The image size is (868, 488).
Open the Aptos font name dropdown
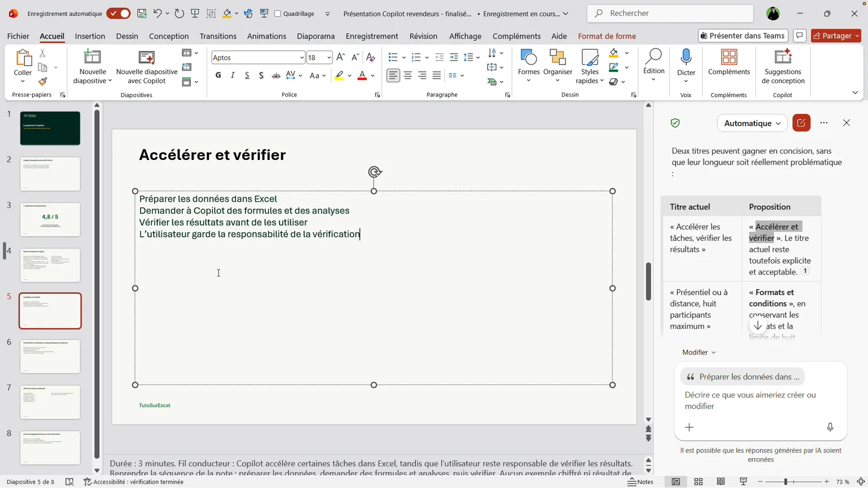point(302,57)
